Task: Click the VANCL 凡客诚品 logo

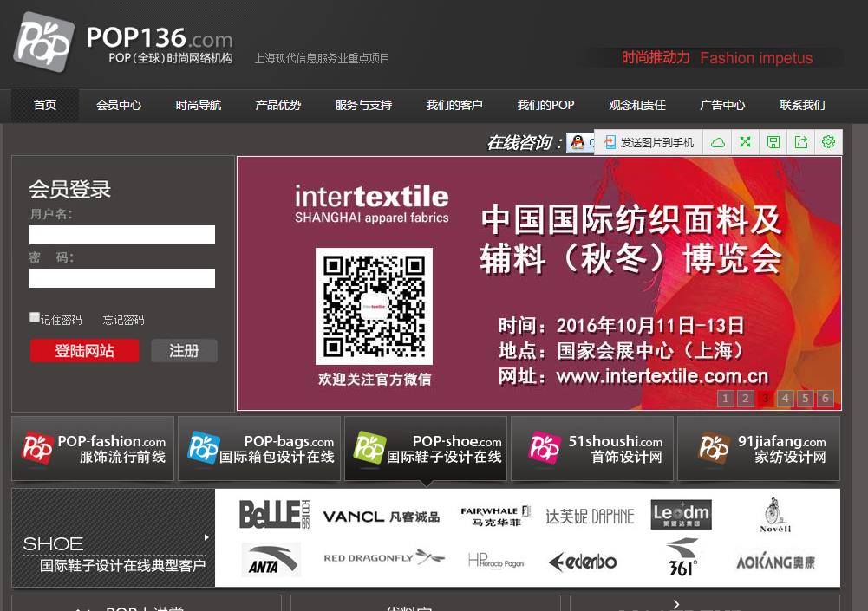Action: [382, 517]
